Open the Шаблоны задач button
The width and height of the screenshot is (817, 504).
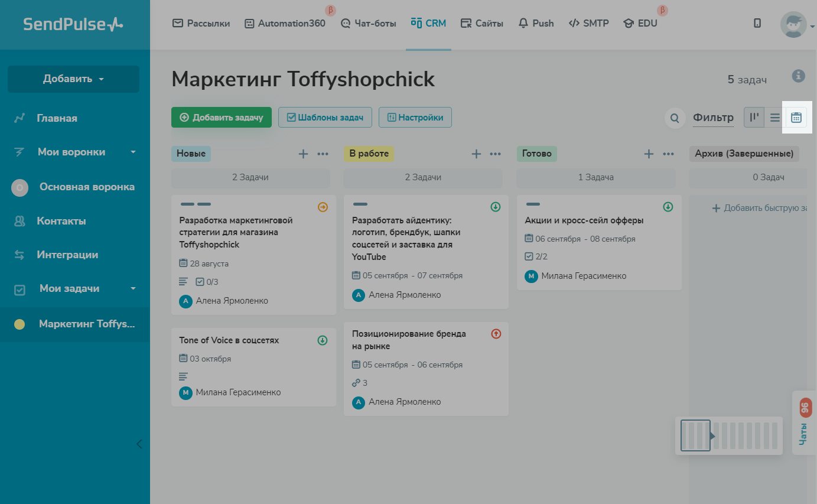(x=325, y=118)
